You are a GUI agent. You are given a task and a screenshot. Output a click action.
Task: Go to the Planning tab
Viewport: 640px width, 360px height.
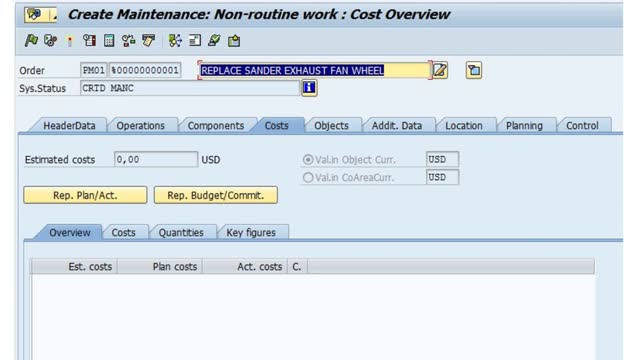pyautogui.click(x=524, y=126)
